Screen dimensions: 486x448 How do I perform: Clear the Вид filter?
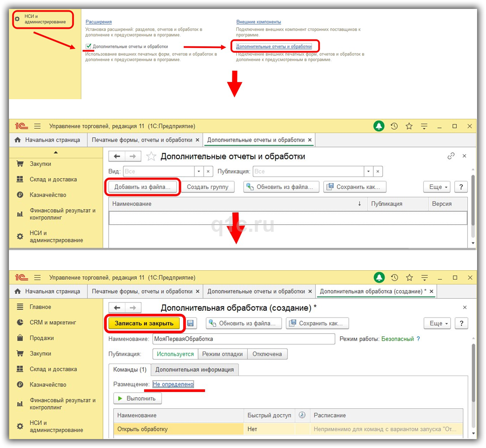208,171
